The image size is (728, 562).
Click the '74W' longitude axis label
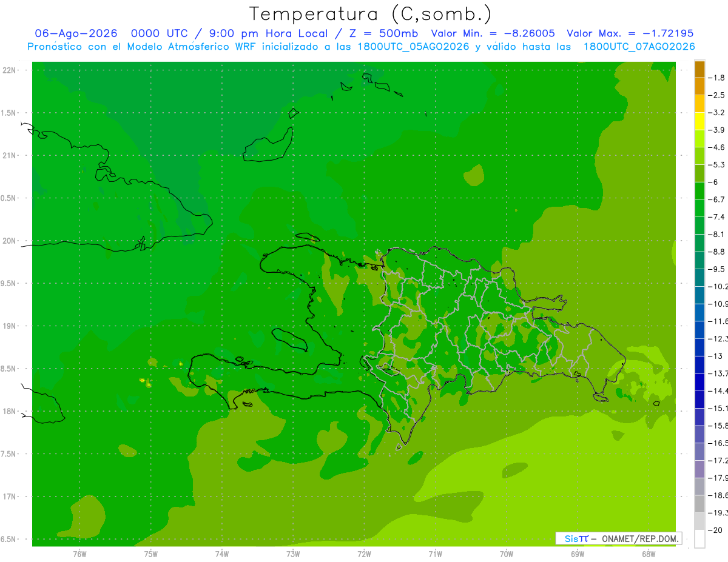pos(222,554)
